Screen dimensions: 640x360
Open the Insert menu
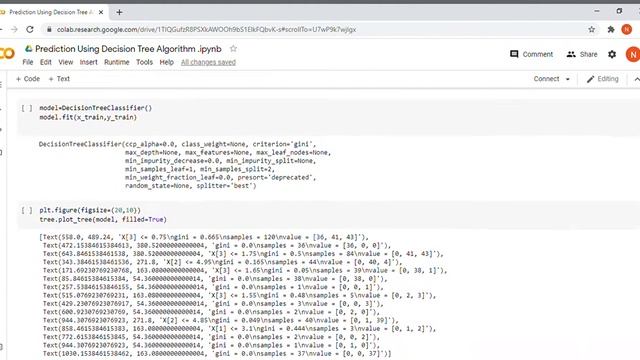coord(89,62)
